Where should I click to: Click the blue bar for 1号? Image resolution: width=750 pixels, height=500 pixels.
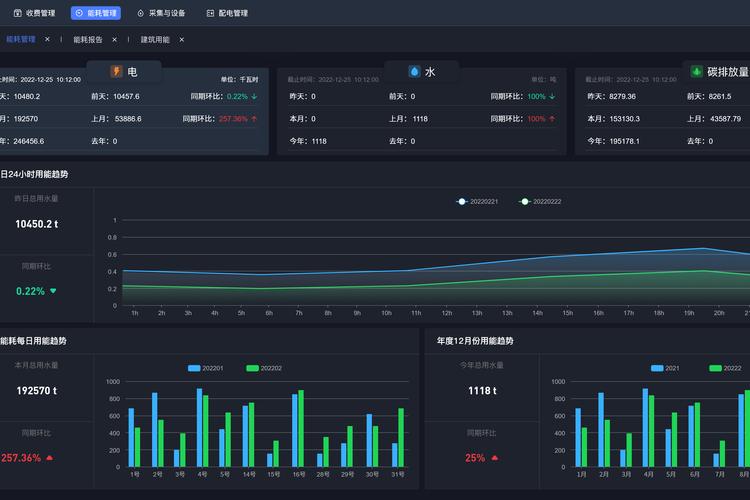tap(131, 437)
